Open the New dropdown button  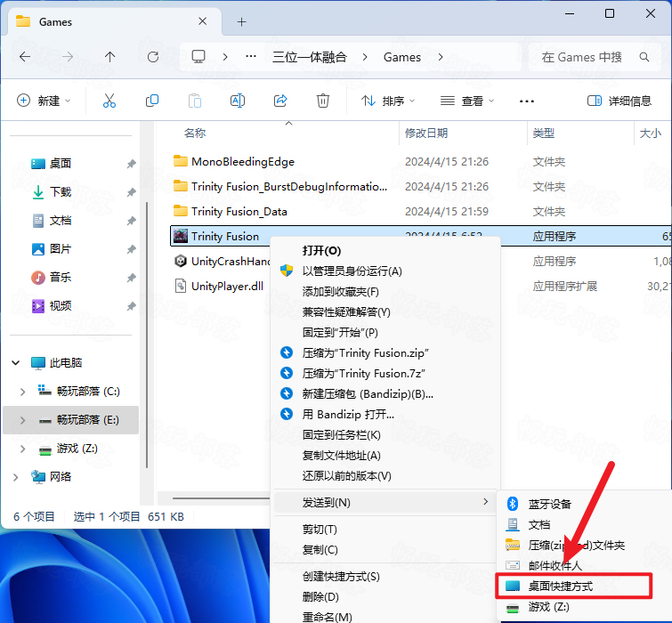pos(44,101)
